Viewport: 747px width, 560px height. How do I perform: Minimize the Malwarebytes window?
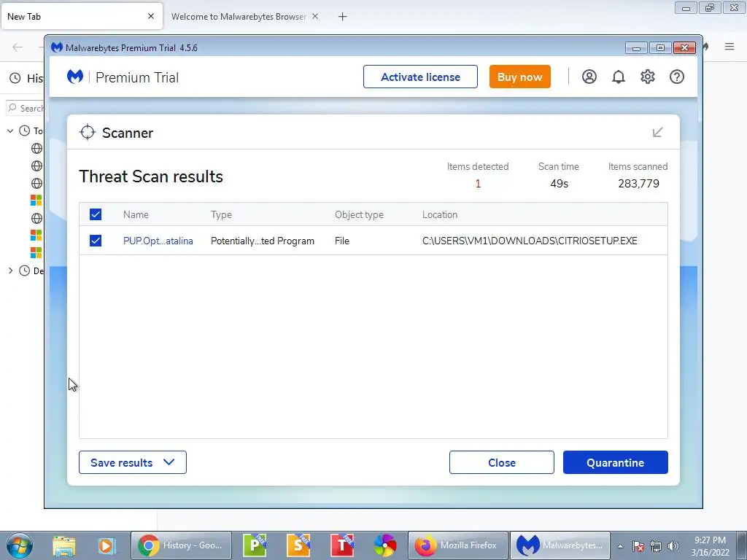(x=636, y=47)
